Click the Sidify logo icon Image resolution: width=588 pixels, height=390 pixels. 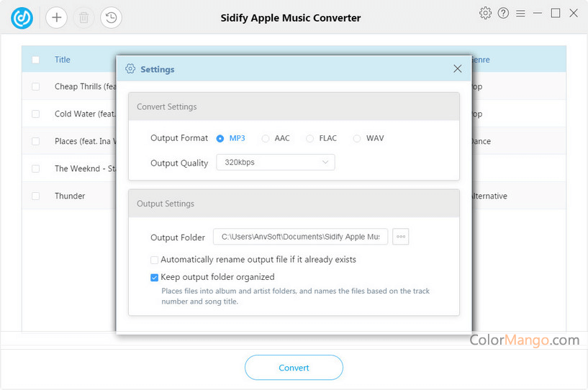click(22, 17)
